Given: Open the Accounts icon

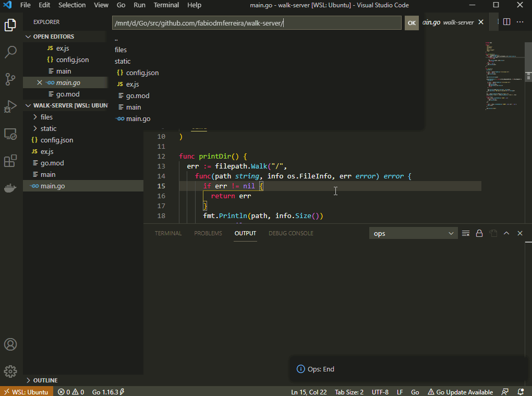Looking at the screenshot, I should (10, 344).
